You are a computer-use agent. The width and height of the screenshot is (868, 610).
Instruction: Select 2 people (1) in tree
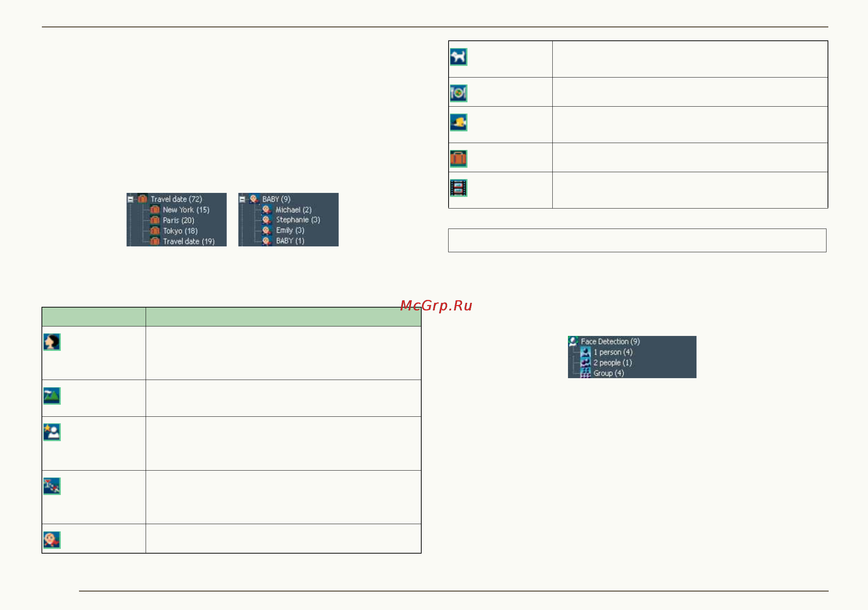pyautogui.click(x=612, y=363)
